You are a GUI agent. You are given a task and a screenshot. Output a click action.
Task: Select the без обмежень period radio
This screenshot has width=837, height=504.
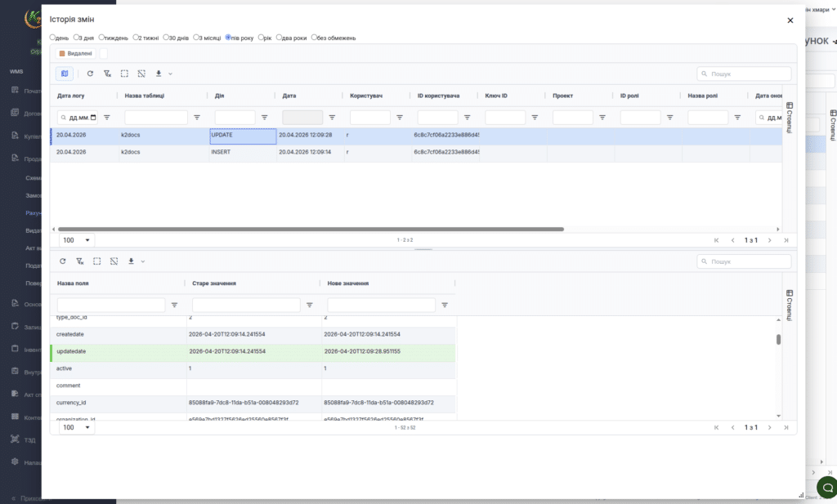click(314, 38)
